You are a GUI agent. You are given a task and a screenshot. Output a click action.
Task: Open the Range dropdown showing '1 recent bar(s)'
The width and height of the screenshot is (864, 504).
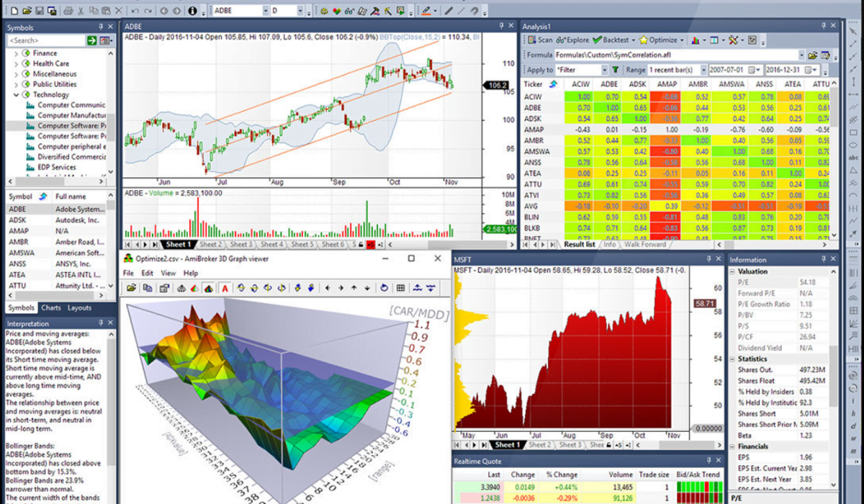[703, 70]
